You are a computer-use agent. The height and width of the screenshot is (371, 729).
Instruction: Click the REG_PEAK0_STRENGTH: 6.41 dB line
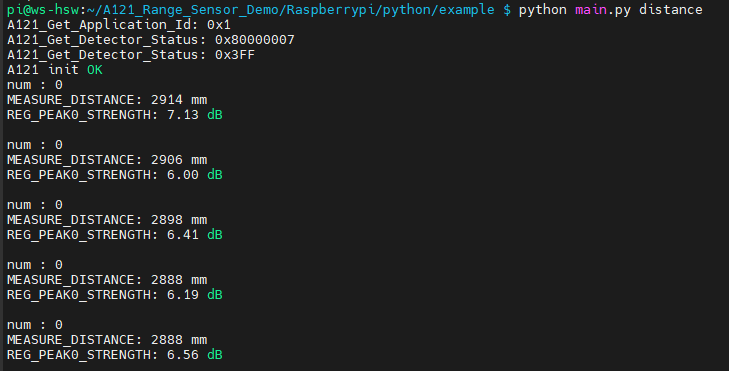tap(114, 235)
